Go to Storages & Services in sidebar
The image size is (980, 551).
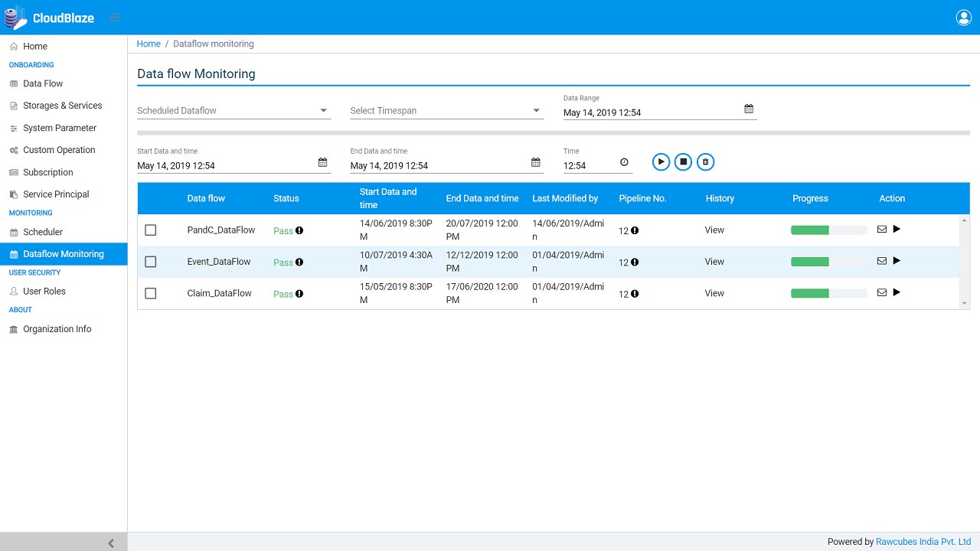point(62,106)
